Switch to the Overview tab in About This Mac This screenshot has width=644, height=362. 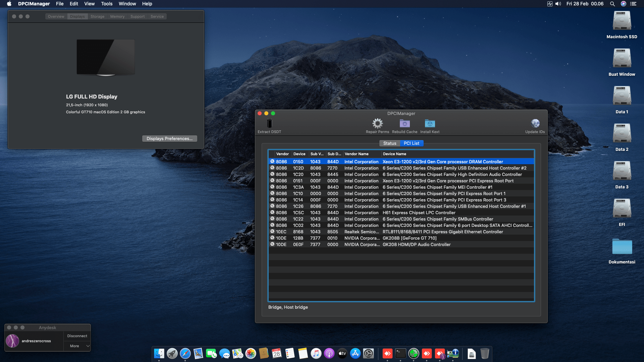pyautogui.click(x=56, y=16)
